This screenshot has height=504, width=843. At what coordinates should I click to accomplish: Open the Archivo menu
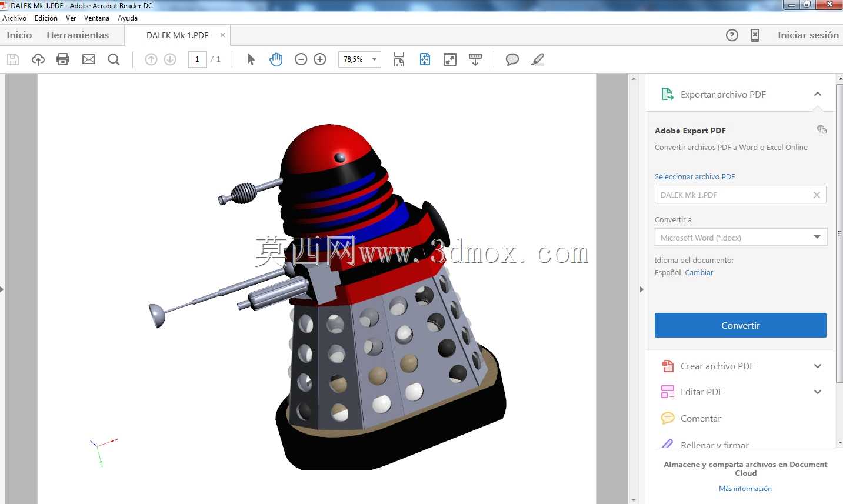coord(15,18)
